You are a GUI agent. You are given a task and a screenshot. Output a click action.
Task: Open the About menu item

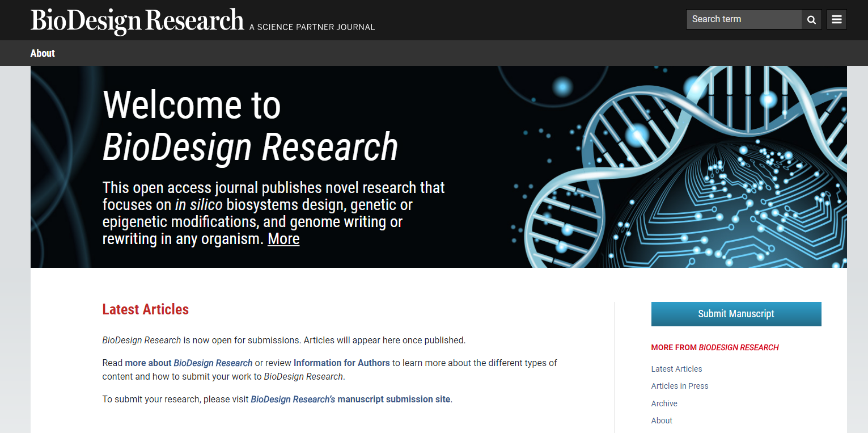[43, 53]
